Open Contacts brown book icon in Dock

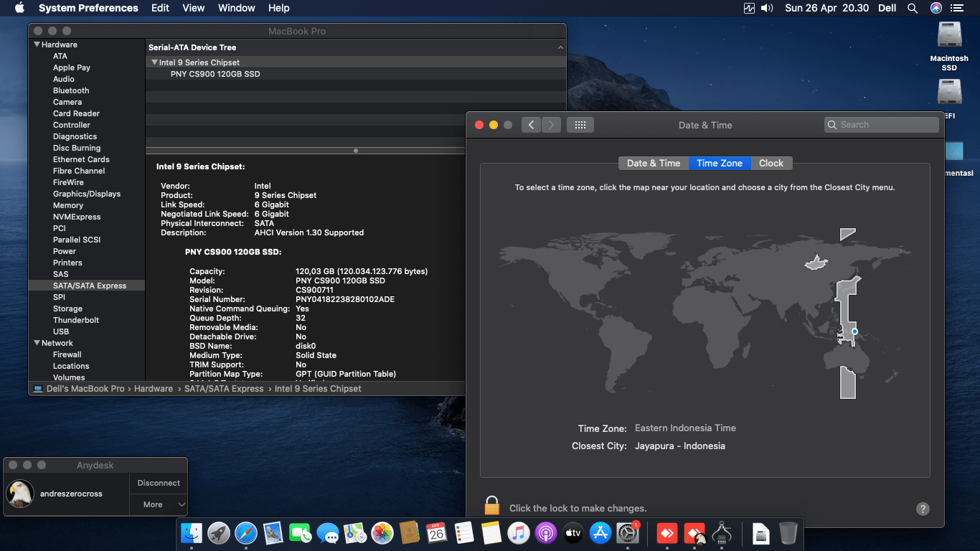pos(410,533)
